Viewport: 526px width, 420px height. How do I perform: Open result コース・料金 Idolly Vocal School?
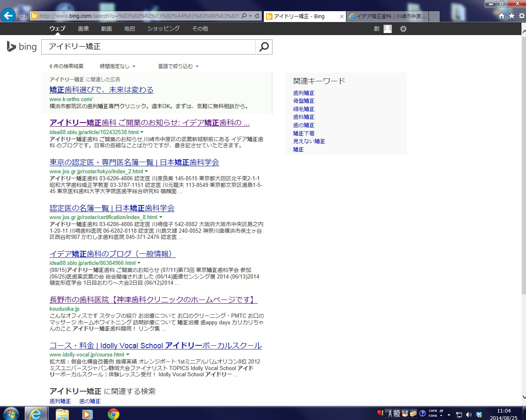click(156, 346)
